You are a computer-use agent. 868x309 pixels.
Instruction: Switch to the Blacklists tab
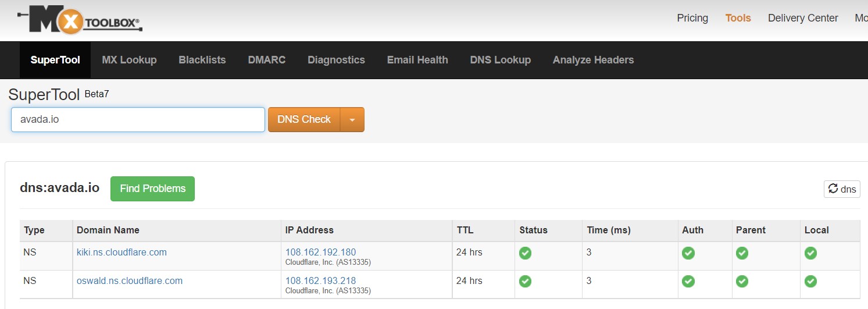pyautogui.click(x=202, y=60)
